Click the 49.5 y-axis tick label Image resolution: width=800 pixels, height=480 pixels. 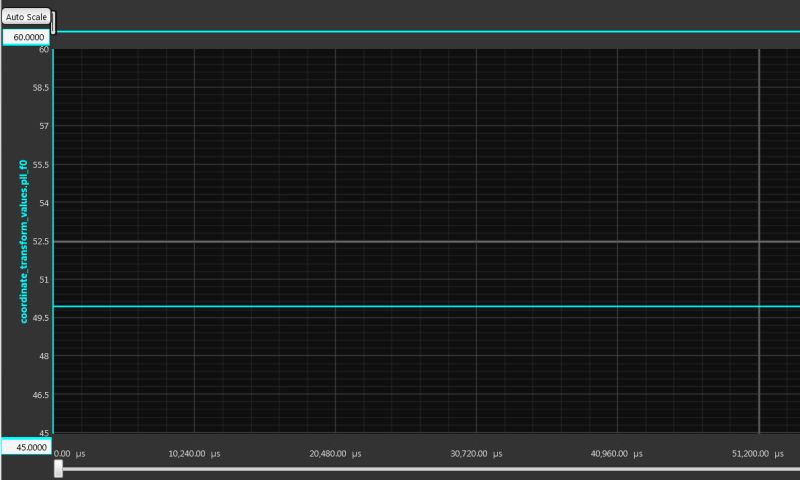[41, 318]
